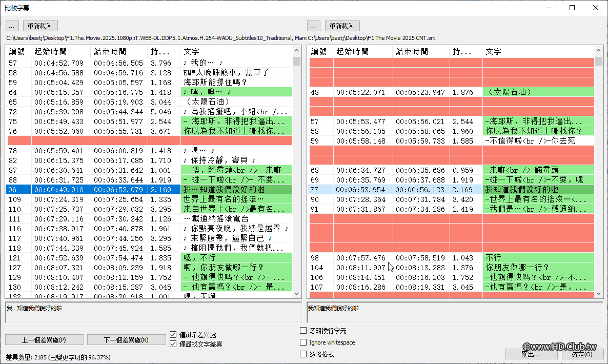
Task: Click left 文字 column header
Action: pos(236,51)
